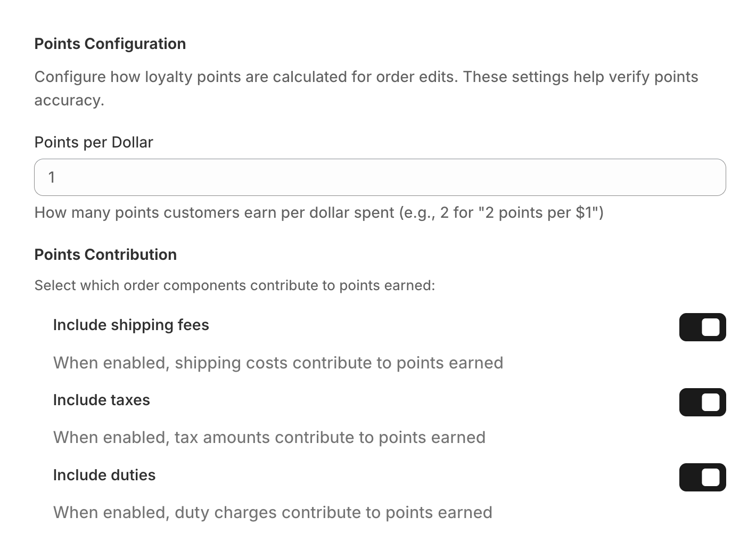Click the Select which order components text
This screenshot has width=756, height=558.
coord(235,285)
